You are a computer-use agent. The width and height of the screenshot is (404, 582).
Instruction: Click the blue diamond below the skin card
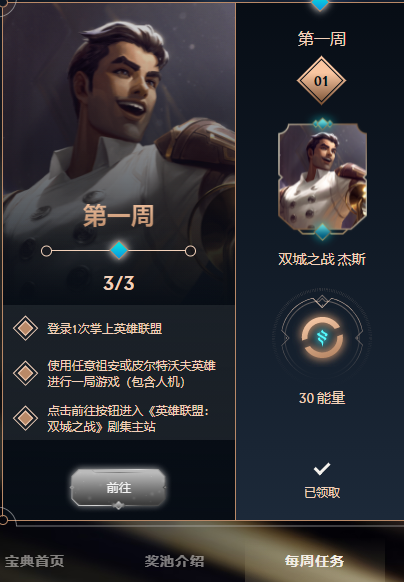pos(322,232)
